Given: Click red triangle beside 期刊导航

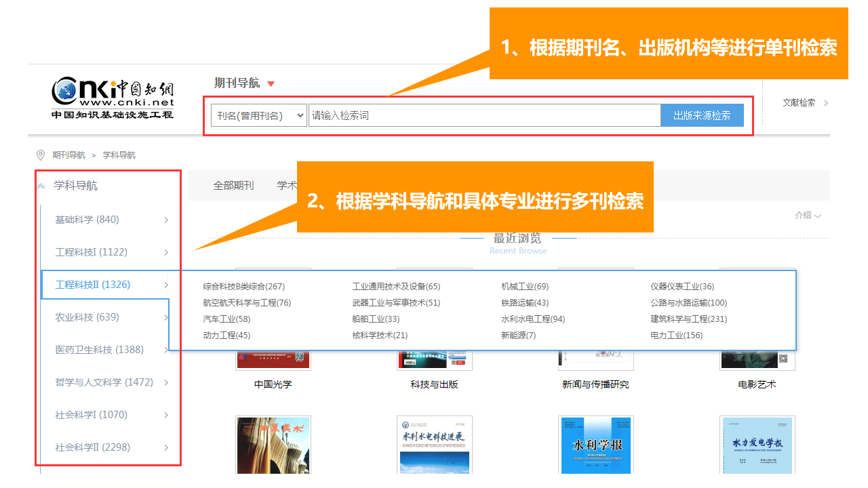Looking at the screenshot, I should (x=271, y=84).
